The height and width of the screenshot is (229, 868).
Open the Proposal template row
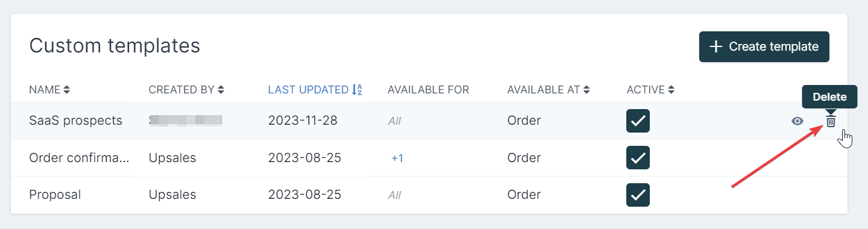429,195
